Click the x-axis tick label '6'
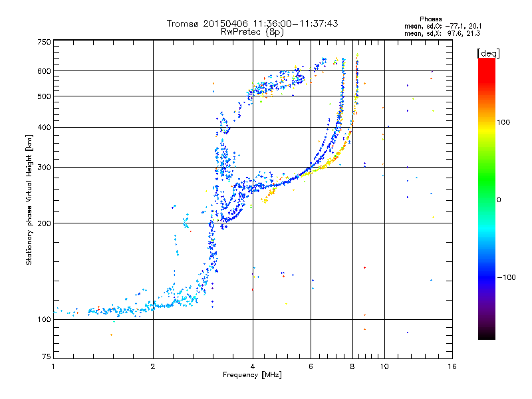 [x=311, y=366]
